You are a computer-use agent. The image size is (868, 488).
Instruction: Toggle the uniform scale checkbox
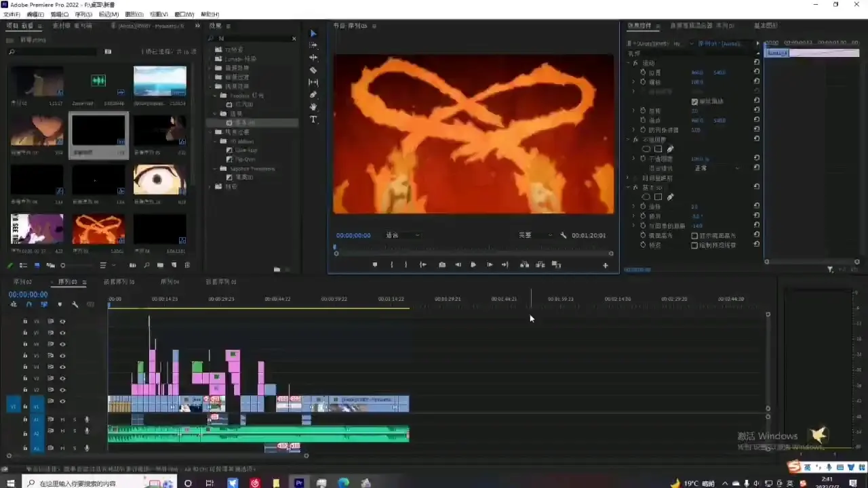pyautogui.click(x=694, y=102)
